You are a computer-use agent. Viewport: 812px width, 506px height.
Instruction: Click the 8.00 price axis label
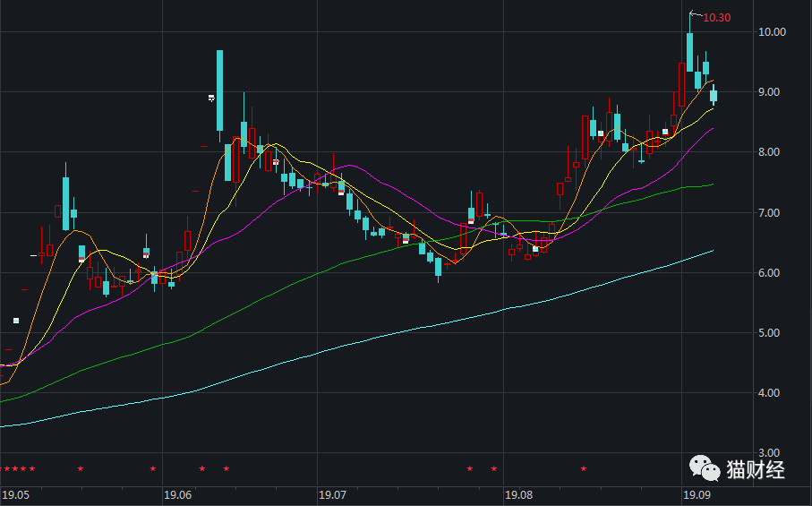coord(769,152)
